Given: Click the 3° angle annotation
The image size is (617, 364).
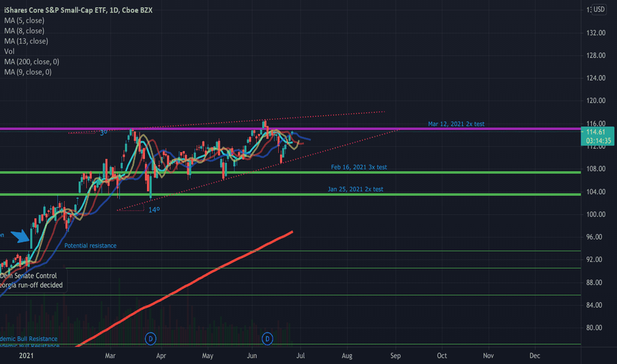Looking at the screenshot, I should [x=103, y=132].
